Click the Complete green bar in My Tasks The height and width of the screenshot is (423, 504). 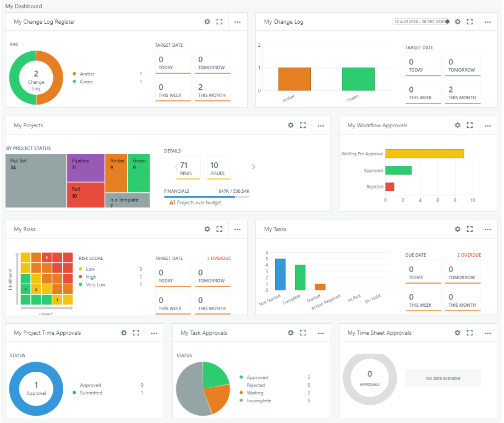[300, 278]
